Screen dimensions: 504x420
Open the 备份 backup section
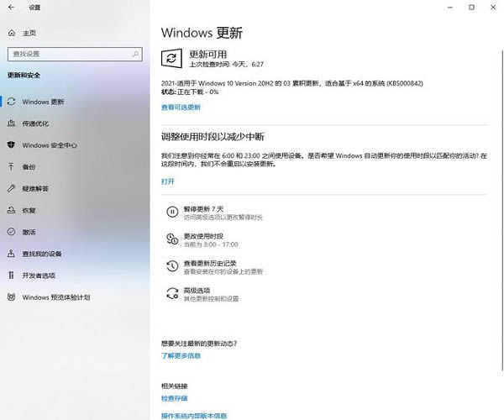click(29, 166)
